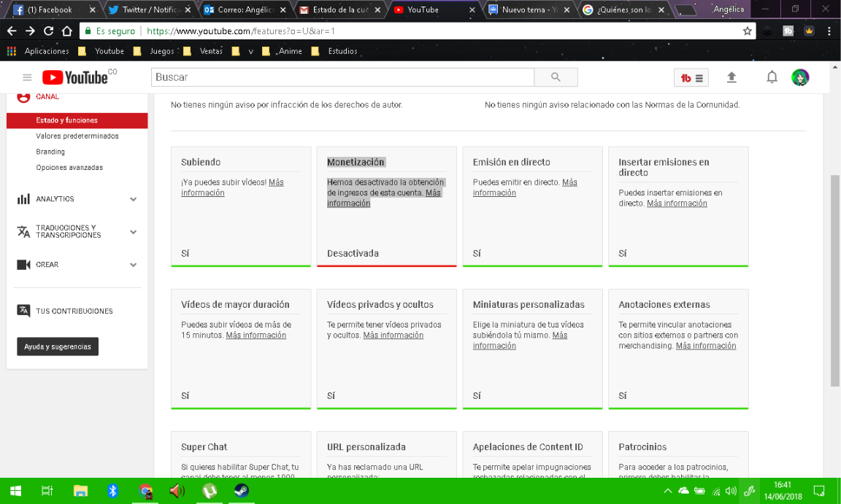Image resolution: width=841 pixels, height=504 pixels.
Task: Open the Windows Start menu
Action: [15, 491]
